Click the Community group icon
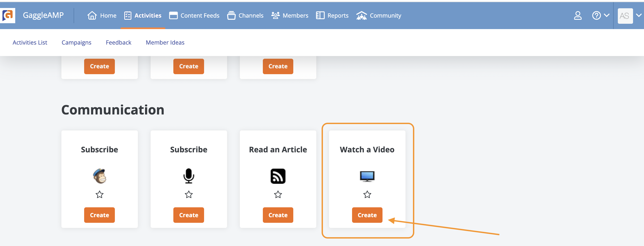The image size is (644, 246). [362, 15]
